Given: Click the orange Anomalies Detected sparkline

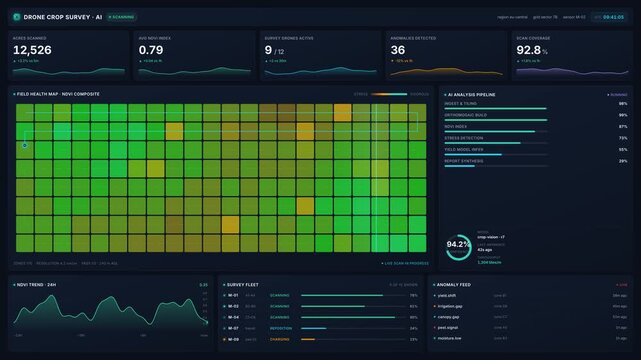Looking at the screenshot, I should click(446, 72).
